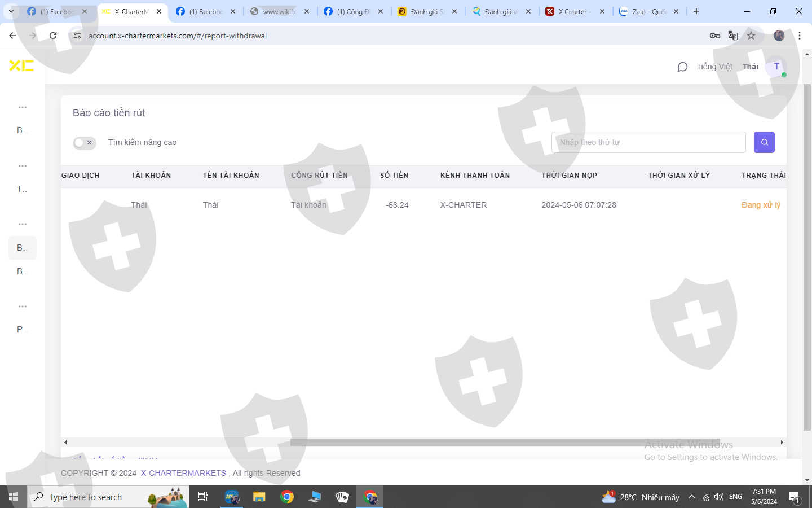Open the saved passwords key icon
This screenshot has height=508, width=812.
(715, 36)
